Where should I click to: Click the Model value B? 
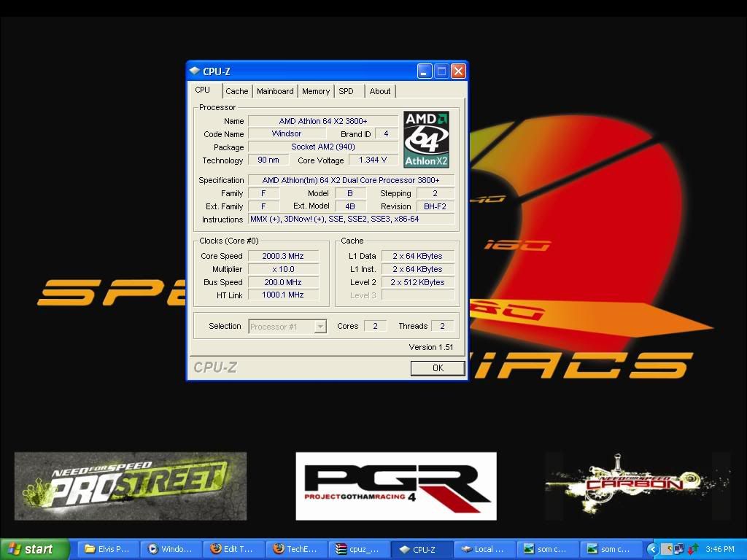click(350, 193)
